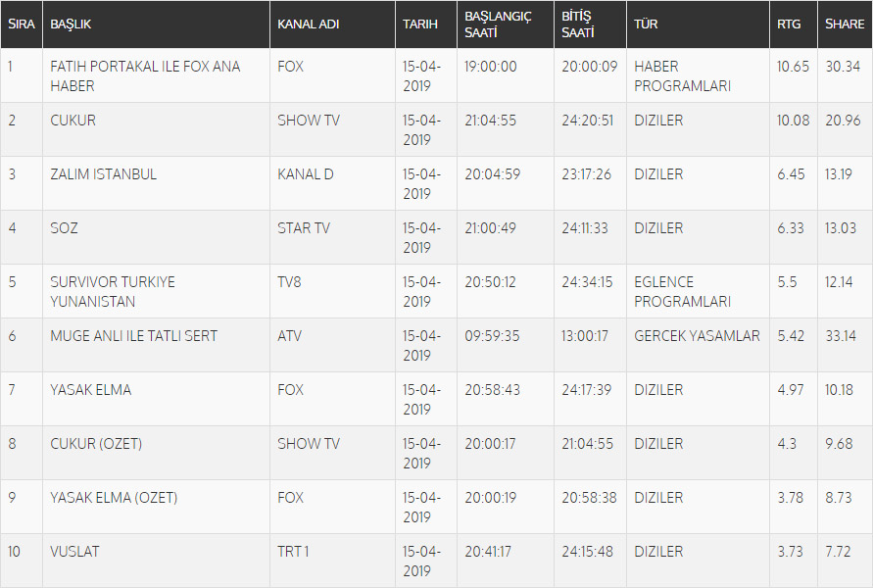Select SURVIVOR TURKIYE YUNANISTAN title
873x588 pixels.
113,291
